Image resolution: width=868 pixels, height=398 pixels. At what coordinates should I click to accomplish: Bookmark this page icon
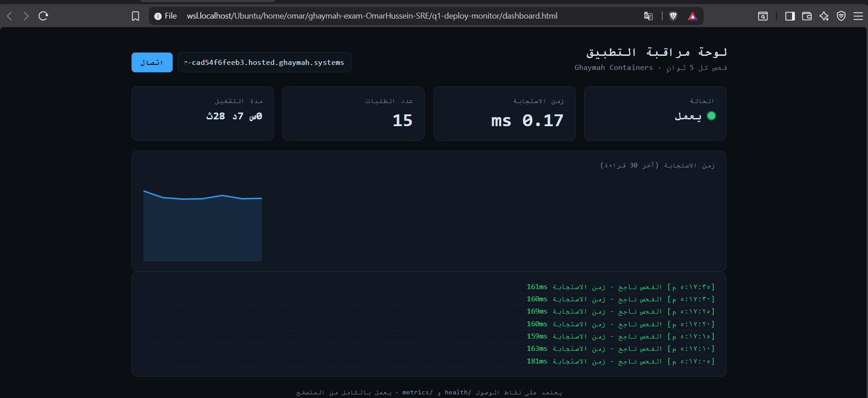135,16
